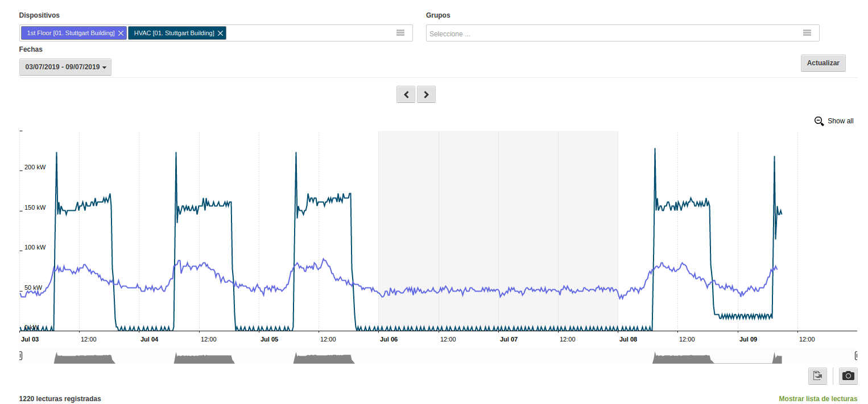
Task: Expand the Dispositivos selection field
Action: point(216,33)
